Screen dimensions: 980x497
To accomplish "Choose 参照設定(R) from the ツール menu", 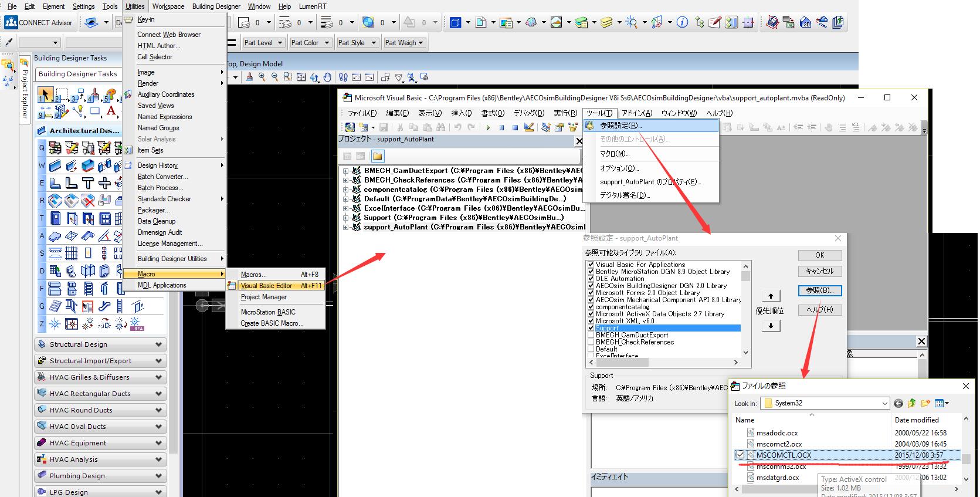I will [x=651, y=126].
